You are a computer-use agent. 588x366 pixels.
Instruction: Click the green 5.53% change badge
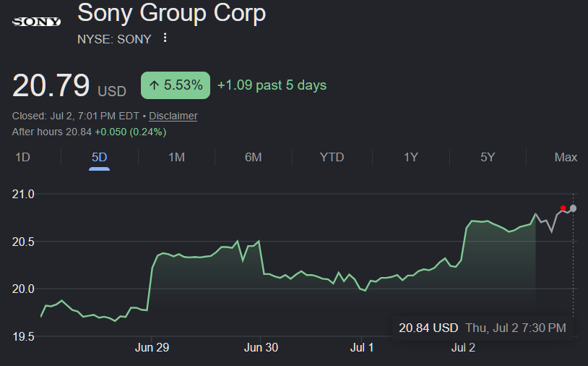(176, 85)
